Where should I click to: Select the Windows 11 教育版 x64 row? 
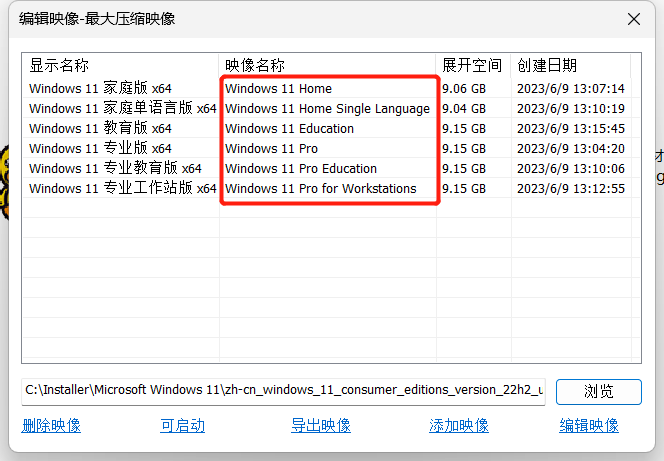click(100, 128)
